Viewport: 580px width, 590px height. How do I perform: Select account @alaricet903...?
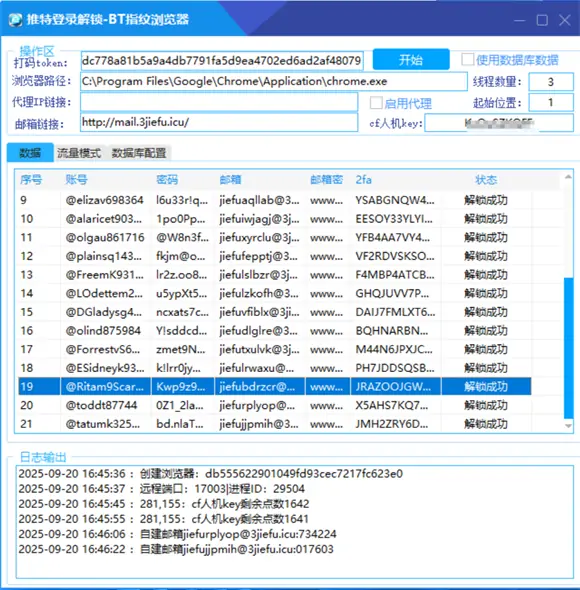click(104, 219)
